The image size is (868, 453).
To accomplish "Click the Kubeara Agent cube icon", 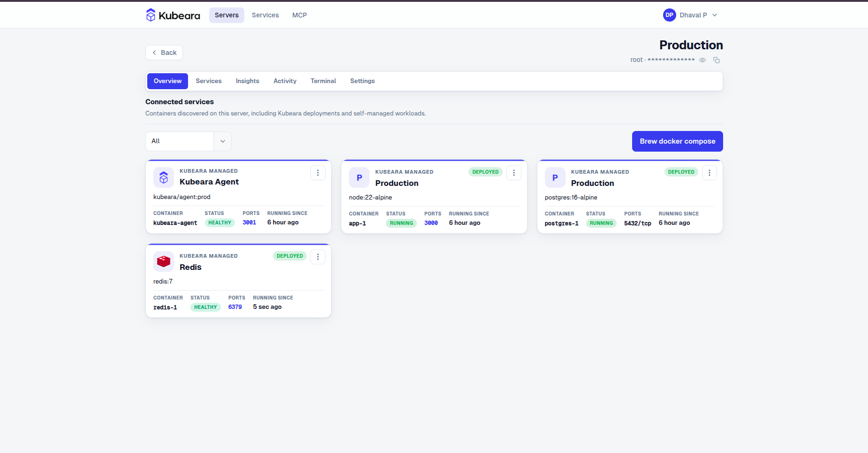I will click(x=164, y=177).
